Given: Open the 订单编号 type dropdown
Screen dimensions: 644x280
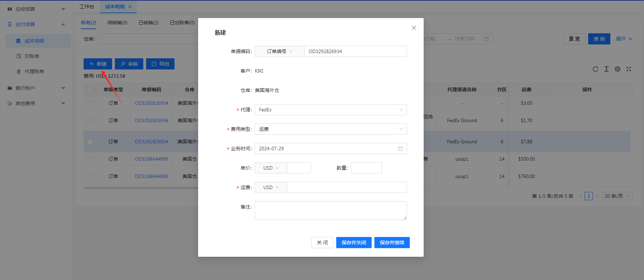Looking at the screenshot, I should pyautogui.click(x=279, y=51).
